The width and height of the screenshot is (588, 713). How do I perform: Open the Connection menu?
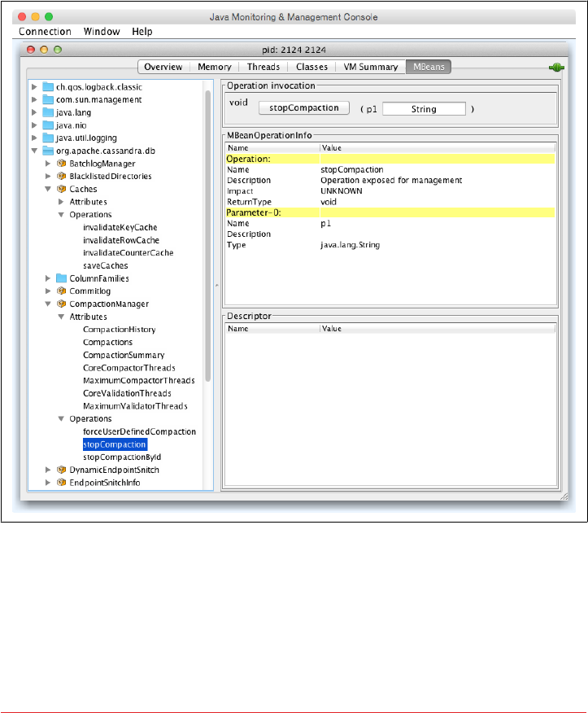(x=45, y=32)
